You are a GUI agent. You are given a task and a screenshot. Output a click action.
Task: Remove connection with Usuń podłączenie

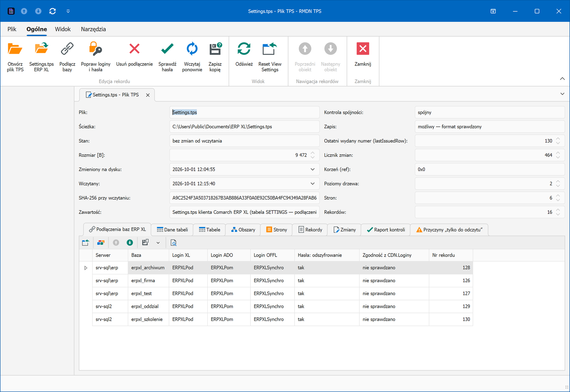134,55
